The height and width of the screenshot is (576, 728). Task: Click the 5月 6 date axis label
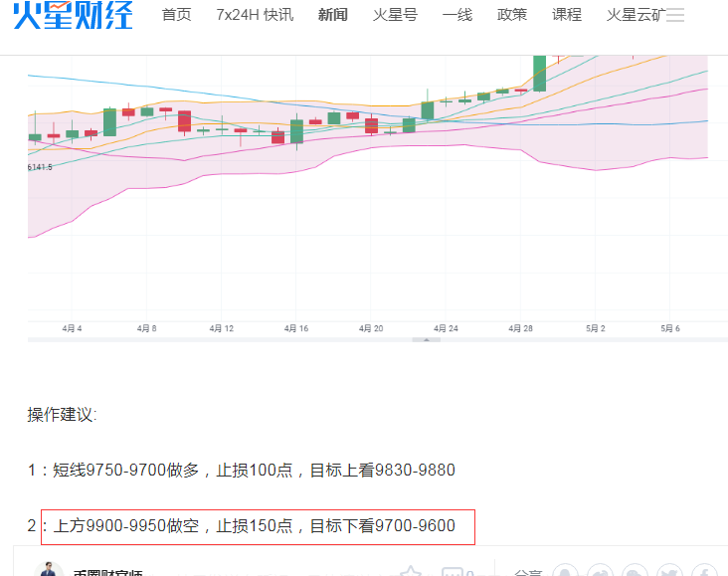click(x=670, y=328)
